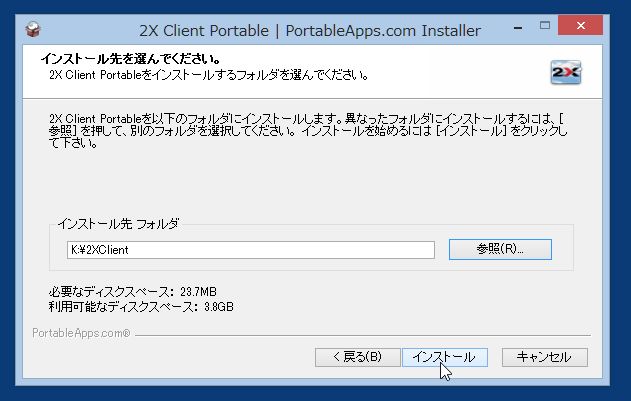Click the 2X Client Portable window title

(310, 31)
